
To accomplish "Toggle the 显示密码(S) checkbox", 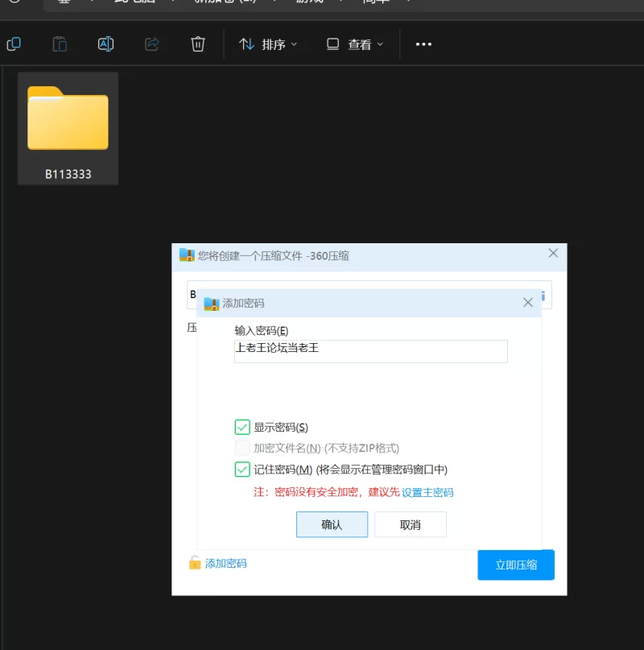I will point(242,427).
